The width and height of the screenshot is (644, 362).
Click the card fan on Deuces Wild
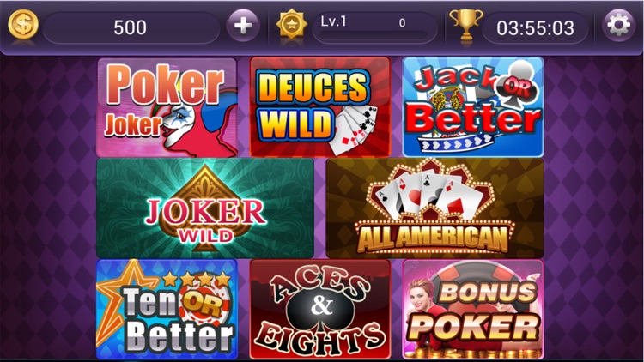click(355, 129)
